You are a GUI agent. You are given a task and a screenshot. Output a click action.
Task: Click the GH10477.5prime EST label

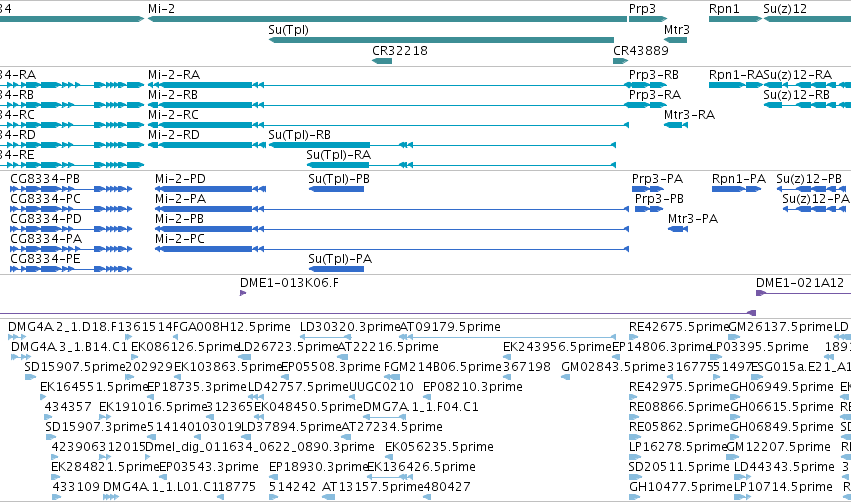(x=681, y=487)
